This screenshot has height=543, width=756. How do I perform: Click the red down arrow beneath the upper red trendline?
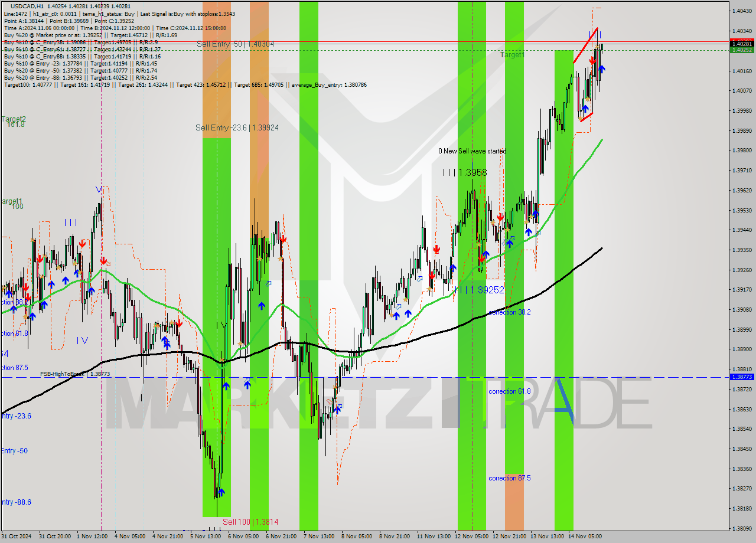tap(592, 60)
